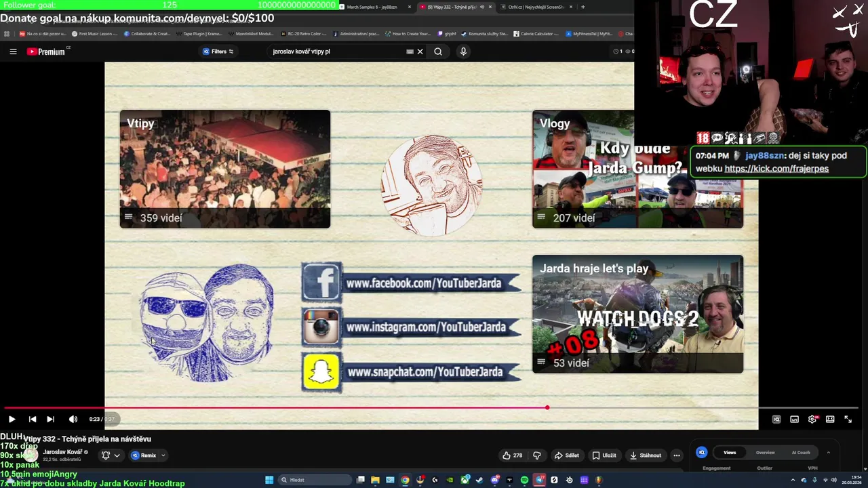
Task: Open Google Chrome from taskbar
Action: point(405,480)
